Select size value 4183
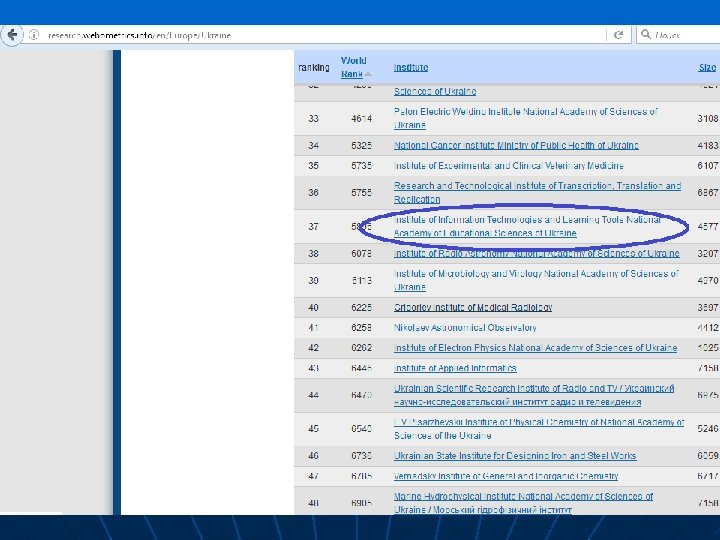Viewport: 720px width, 540px height. click(x=708, y=146)
